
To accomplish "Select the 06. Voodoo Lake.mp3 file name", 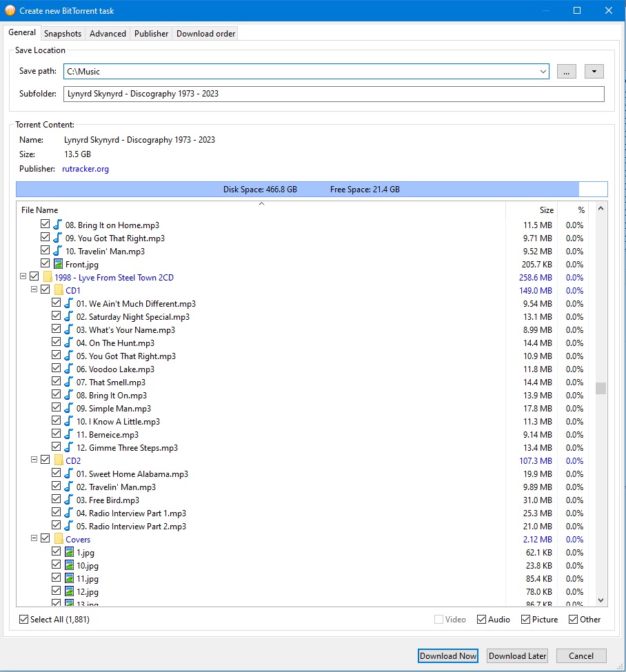I will pos(115,369).
